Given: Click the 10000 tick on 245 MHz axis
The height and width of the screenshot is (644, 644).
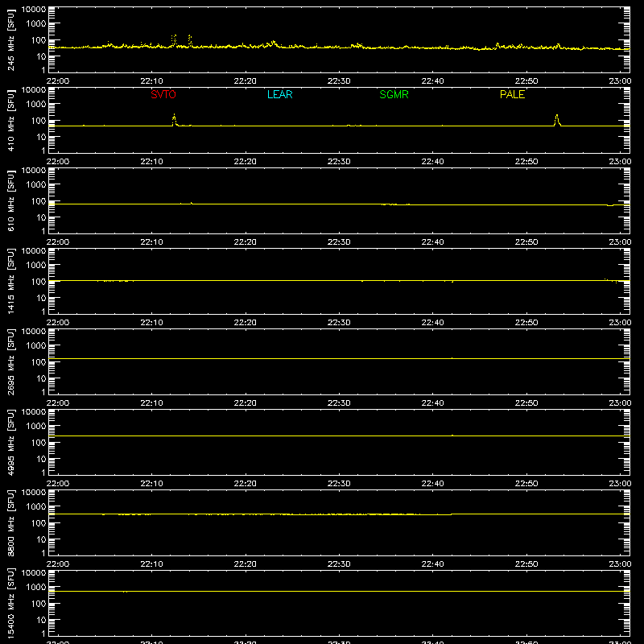Looking at the screenshot, I should 34,10.
